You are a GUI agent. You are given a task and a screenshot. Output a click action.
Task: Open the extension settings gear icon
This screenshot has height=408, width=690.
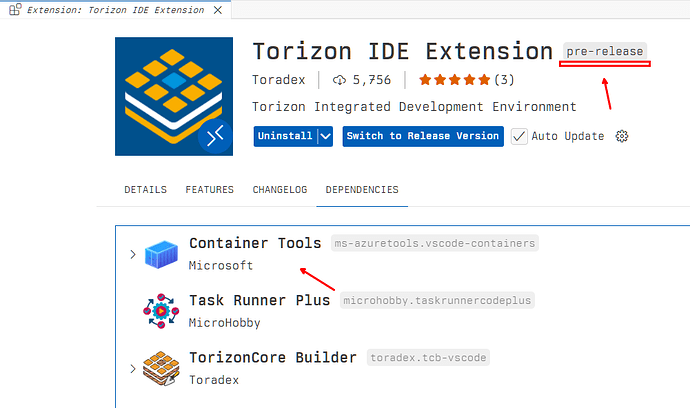pos(622,136)
